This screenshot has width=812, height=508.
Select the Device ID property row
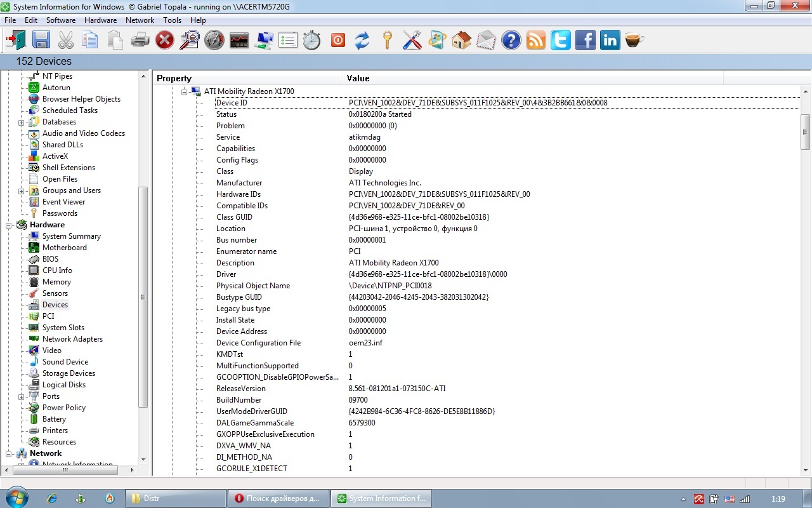507,103
